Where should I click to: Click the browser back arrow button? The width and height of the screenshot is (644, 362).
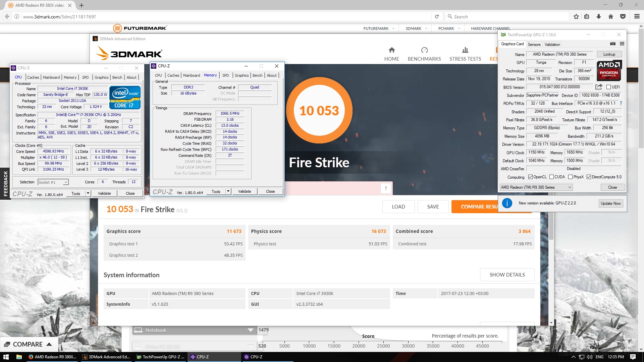(7, 16)
